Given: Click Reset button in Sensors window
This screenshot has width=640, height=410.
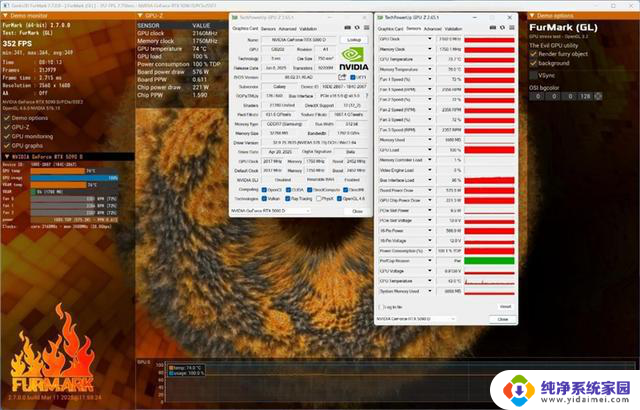Looking at the screenshot, I should 505,307.
